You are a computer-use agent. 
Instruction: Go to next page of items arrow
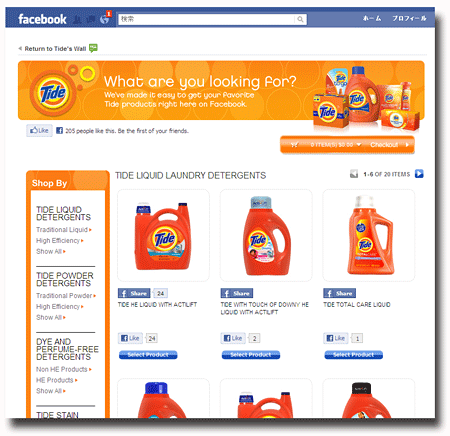419,174
